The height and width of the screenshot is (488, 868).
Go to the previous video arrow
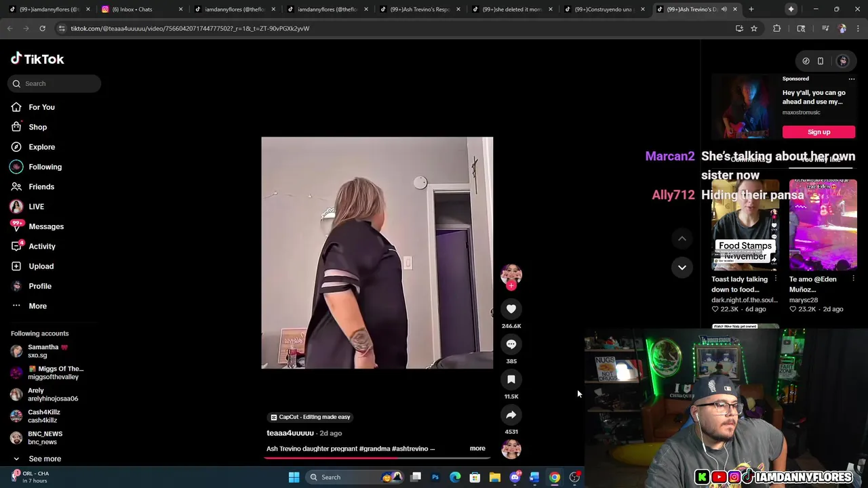[x=682, y=239]
